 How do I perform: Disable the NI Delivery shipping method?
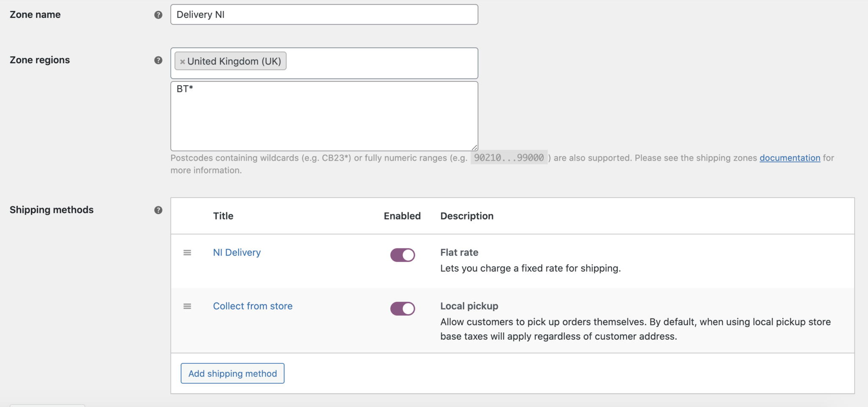pyautogui.click(x=402, y=255)
